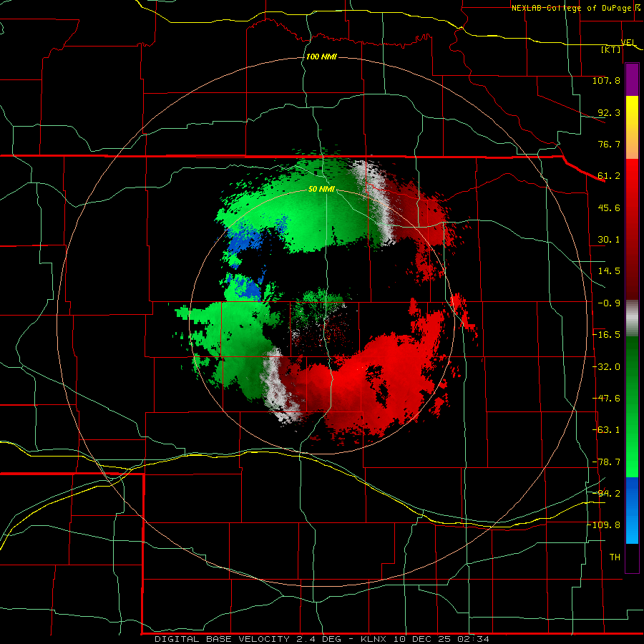Click the -16.5 legend value
Screen dimensions: 644x644
(606, 335)
